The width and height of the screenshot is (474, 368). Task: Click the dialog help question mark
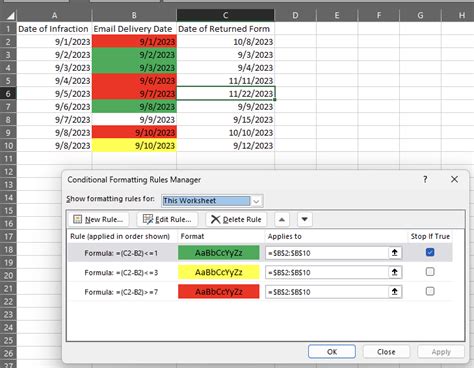pyautogui.click(x=425, y=179)
